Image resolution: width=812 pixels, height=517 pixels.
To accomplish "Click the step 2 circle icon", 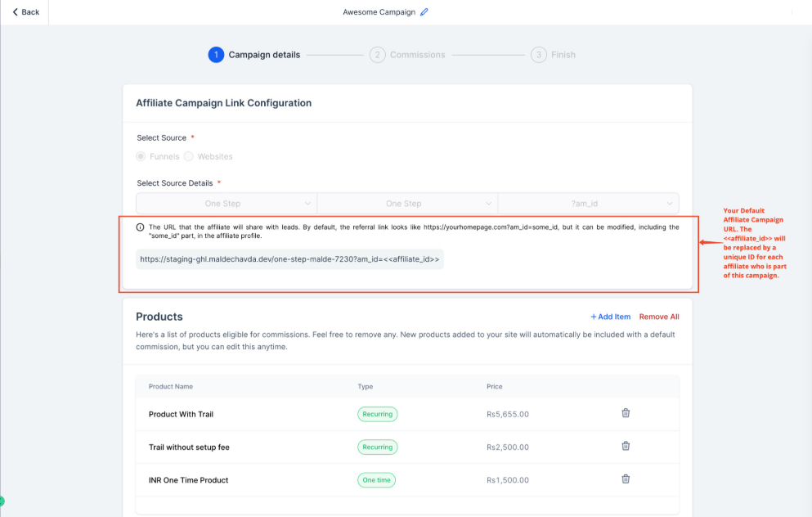I will pyautogui.click(x=378, y=54).
